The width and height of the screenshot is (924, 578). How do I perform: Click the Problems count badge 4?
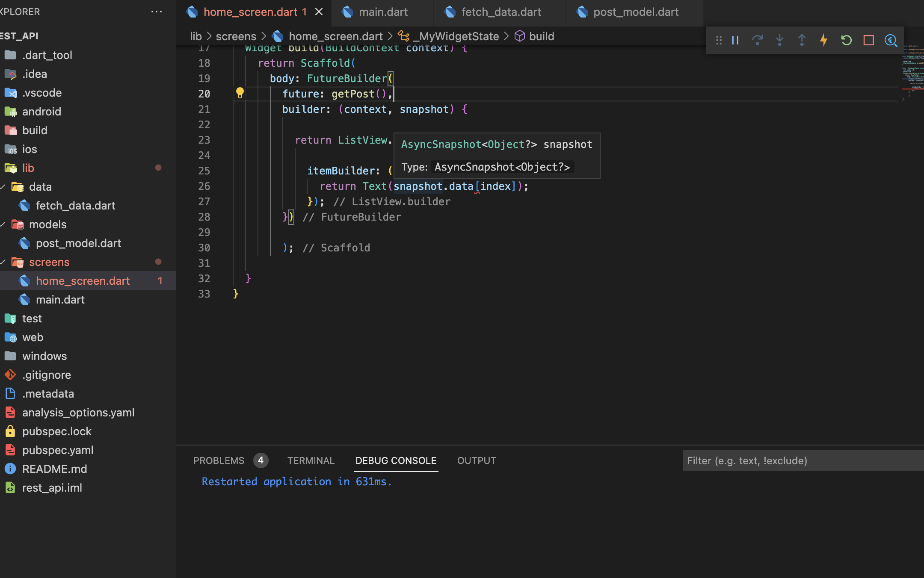click(x=261, y=460)
